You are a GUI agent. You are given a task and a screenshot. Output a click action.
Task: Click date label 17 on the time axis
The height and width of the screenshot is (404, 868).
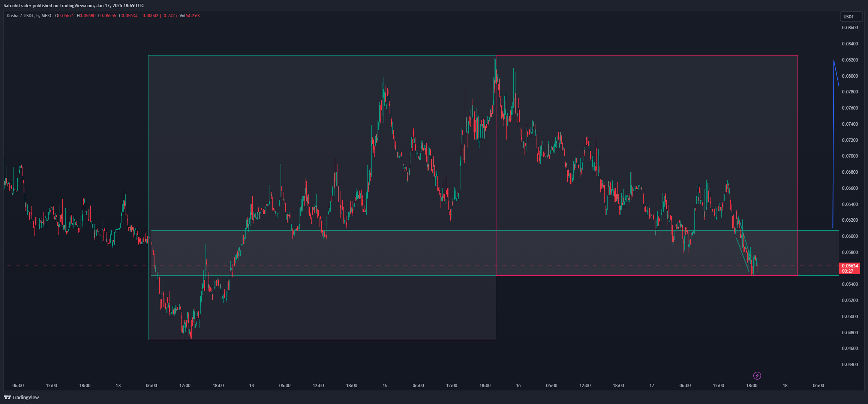pos(652,386)
